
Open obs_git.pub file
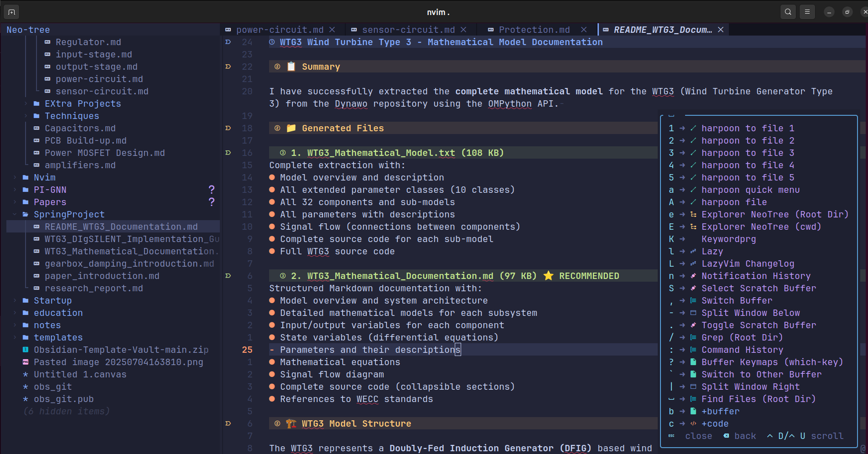click(x=63, y=399)
